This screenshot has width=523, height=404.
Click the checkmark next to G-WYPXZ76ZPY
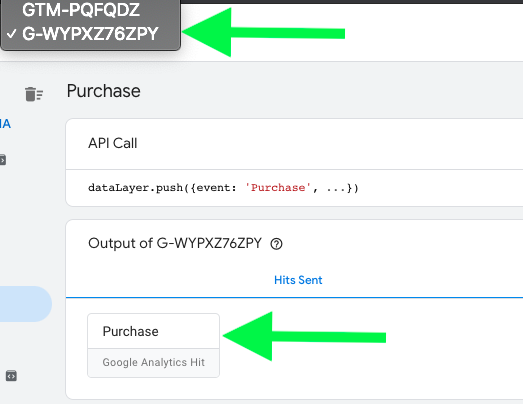click(x=12, y=33)
